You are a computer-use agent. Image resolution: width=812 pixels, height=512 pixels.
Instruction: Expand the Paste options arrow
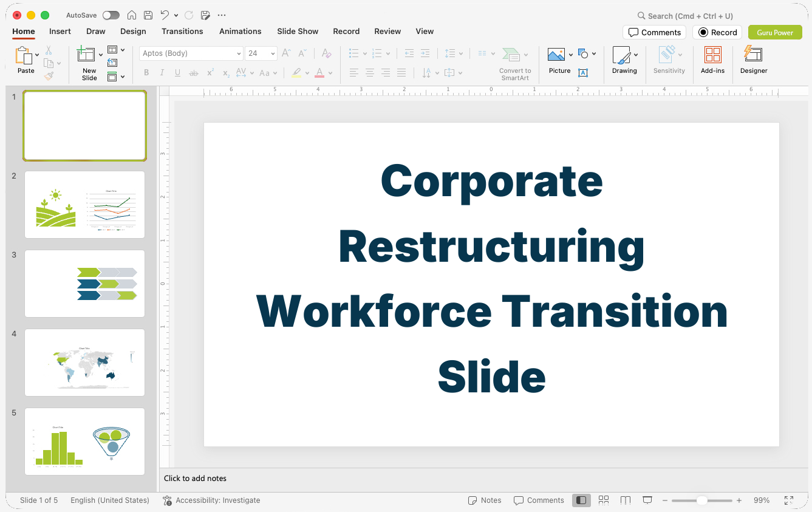[x=37, y=55]
